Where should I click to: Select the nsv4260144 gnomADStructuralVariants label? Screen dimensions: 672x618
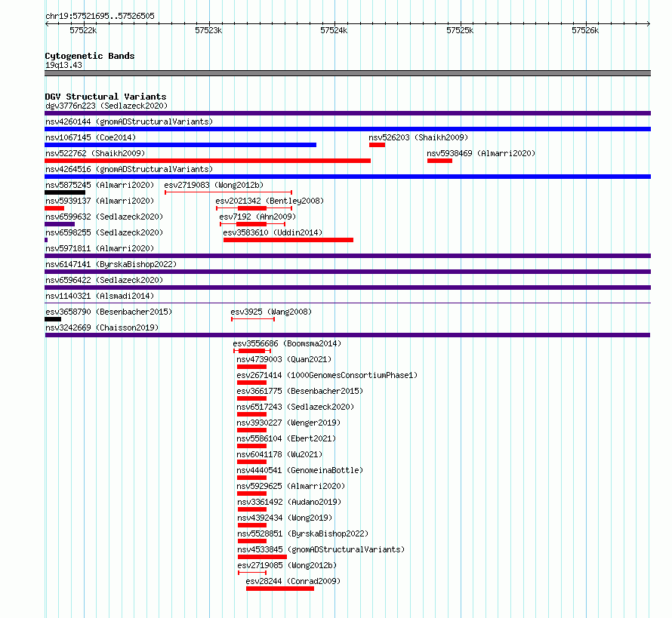coord(129,121)
